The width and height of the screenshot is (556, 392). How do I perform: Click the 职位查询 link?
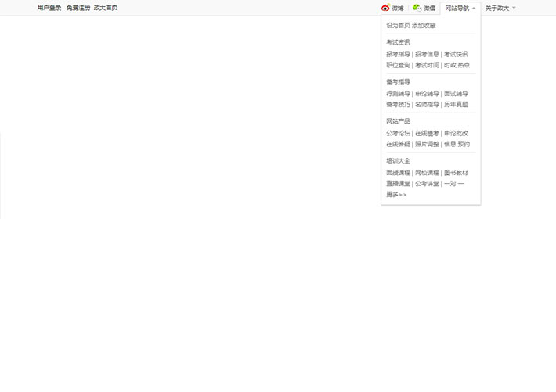click(x=398, y=66)
